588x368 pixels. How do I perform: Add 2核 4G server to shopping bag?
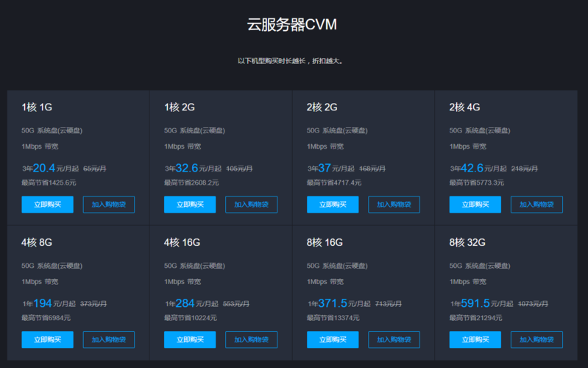pyautogui.click(x=536, y=205)
